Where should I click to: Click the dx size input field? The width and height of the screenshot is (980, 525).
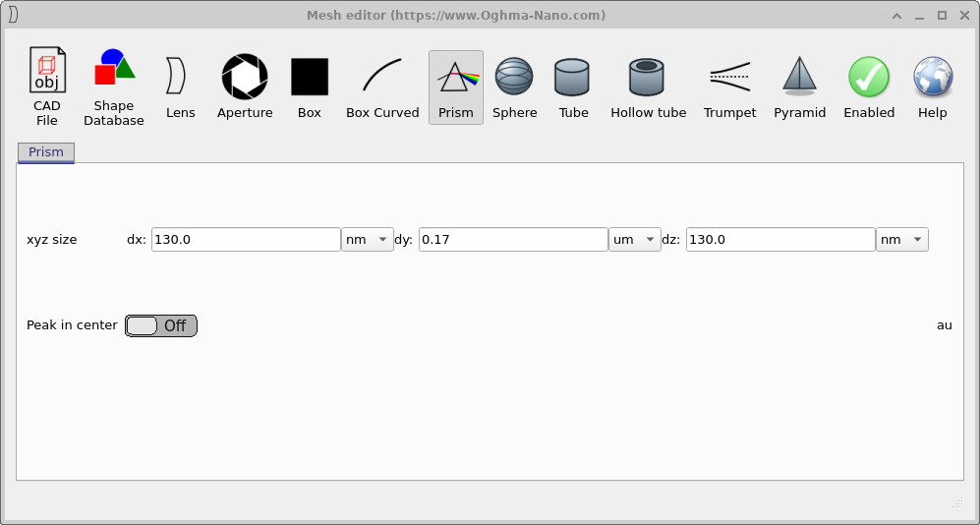click(x=246, y=239)
